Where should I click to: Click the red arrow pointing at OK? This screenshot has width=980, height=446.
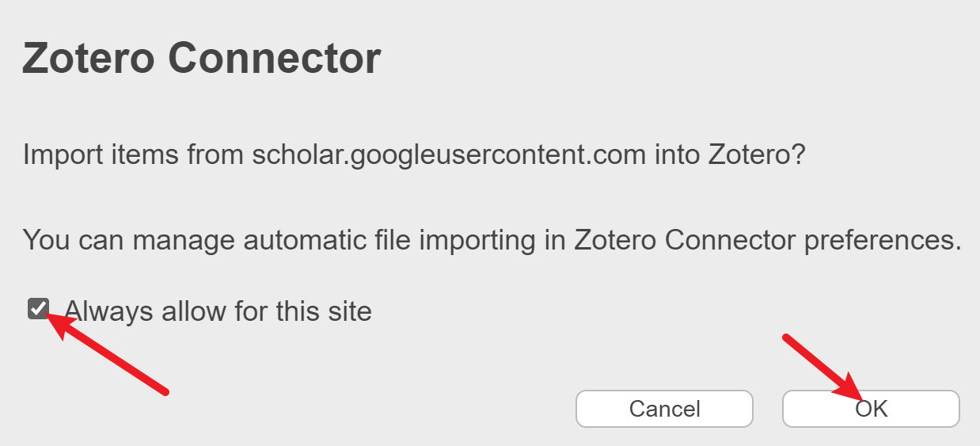coord(819,366)
